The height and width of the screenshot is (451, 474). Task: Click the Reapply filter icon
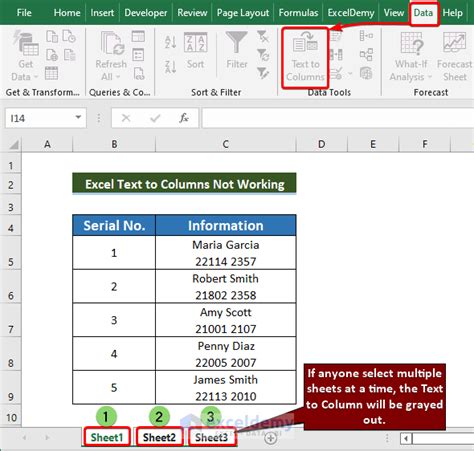point(263,55)
